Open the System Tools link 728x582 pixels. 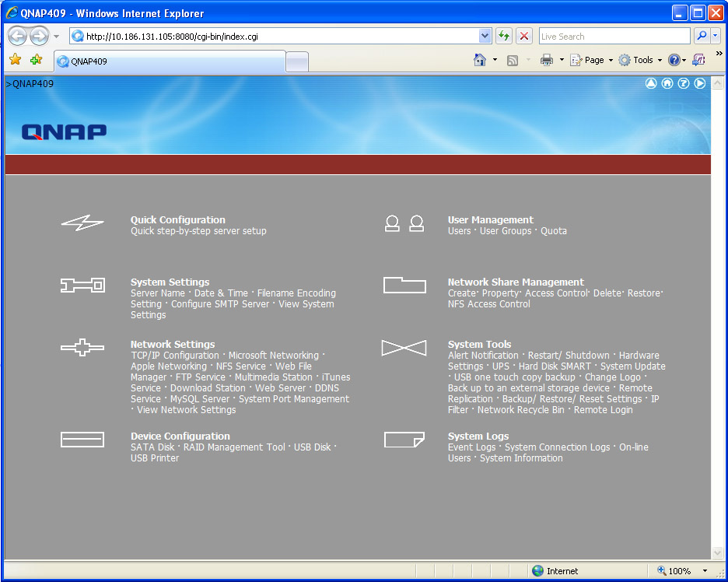tap(480, 344)
